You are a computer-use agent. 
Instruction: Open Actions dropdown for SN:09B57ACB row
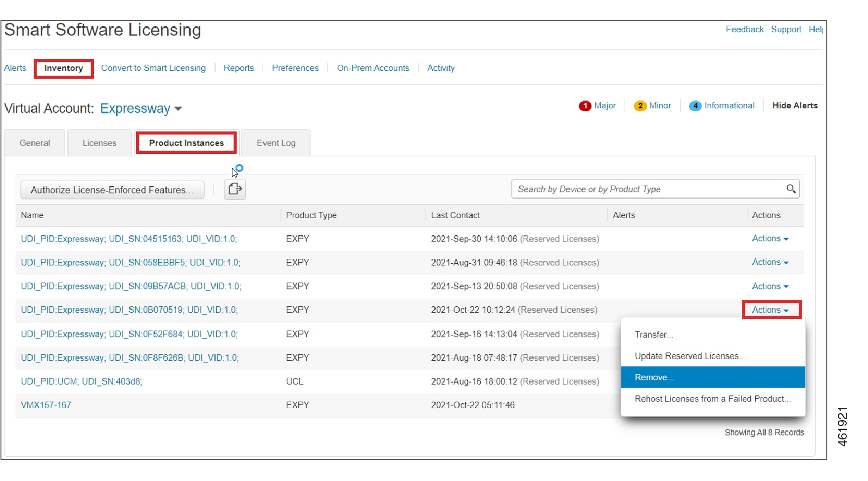[770, 287]
